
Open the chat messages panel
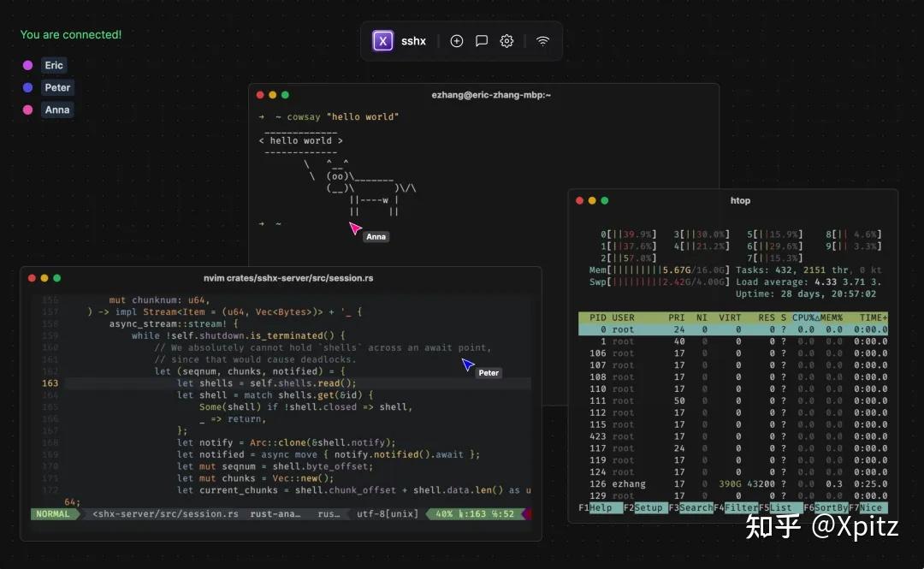point(482,41)
